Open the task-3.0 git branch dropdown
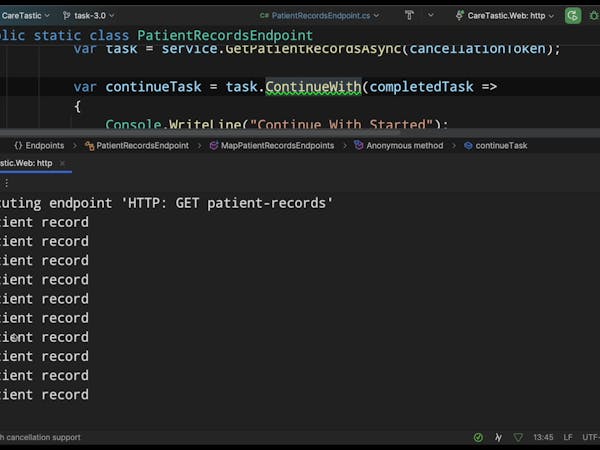The width and height of the screenshot is (600, 450). point(88,15)
